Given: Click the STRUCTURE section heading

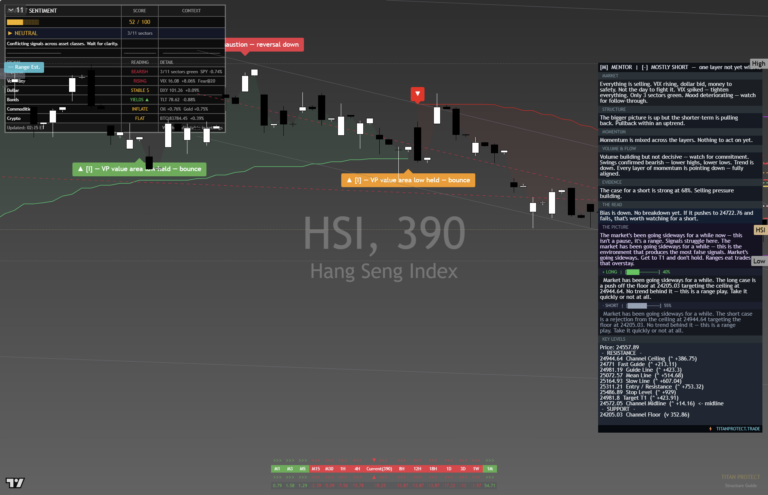Looking at the screenshot, I should coord(613,110).
